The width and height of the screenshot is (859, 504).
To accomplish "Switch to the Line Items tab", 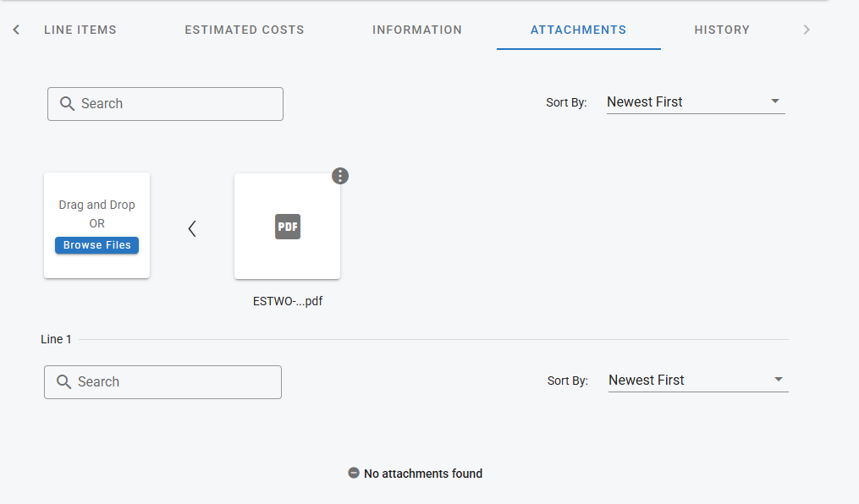I will click(80, 30).
